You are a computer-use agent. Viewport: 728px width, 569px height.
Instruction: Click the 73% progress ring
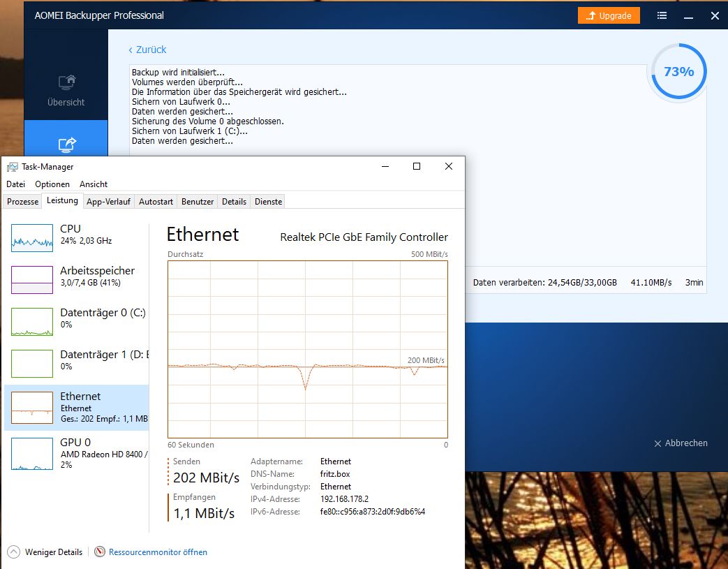pos(678,71)
